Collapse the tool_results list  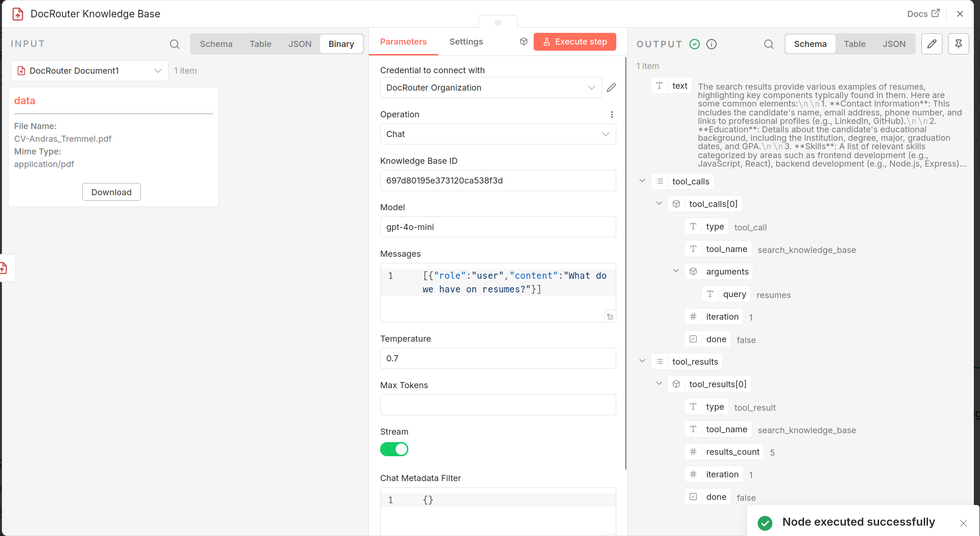coord(642,361)
